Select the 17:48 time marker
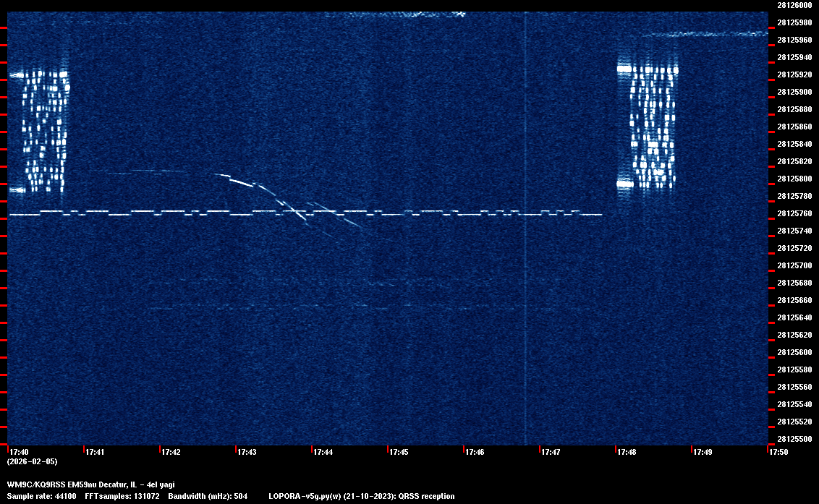 tap(627, 452)
